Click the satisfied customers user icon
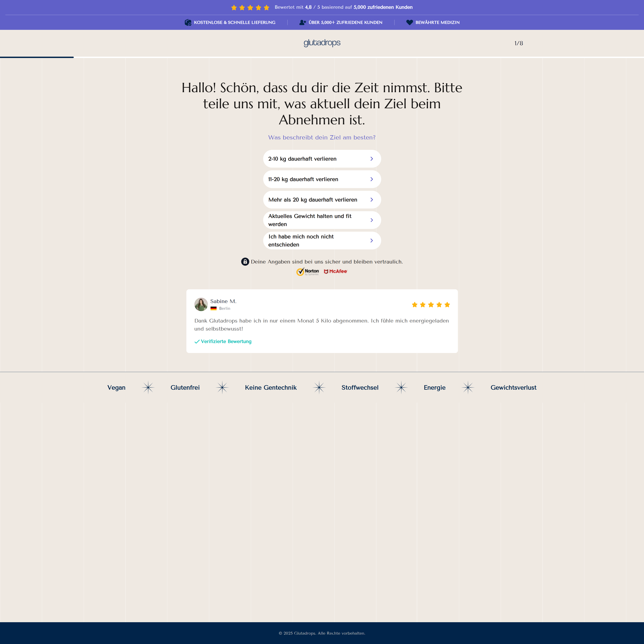 302,22
